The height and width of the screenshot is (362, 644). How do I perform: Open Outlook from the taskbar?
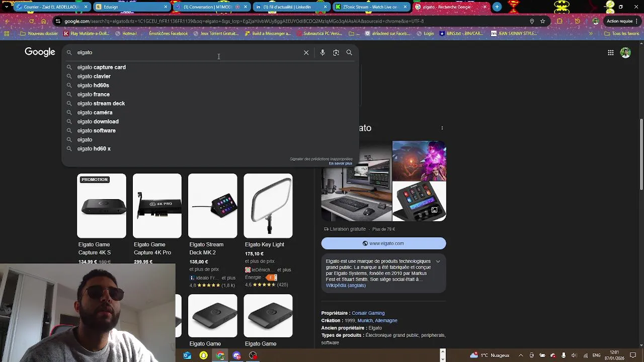187,355
